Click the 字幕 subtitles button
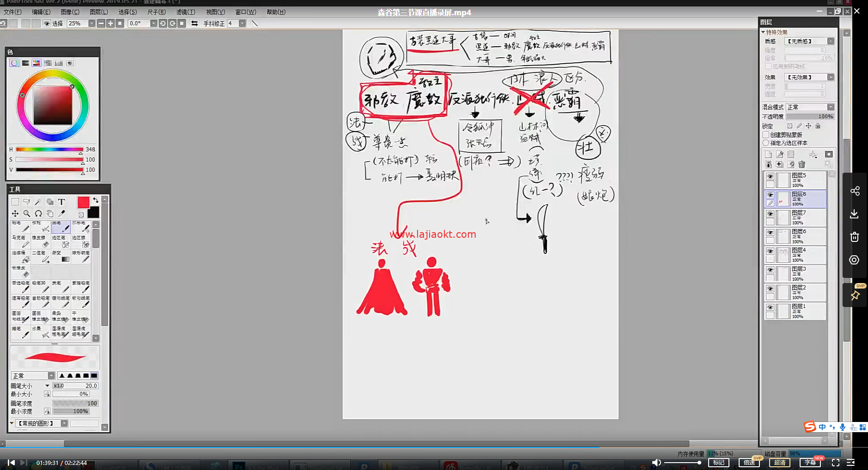The width and height of the screenshot is (868, 470). (x=810, y=463)
